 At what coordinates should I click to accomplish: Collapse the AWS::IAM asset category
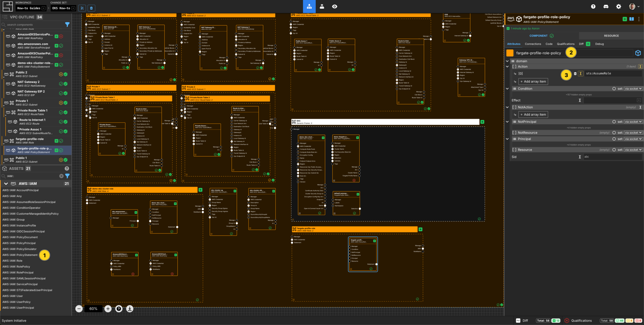[x=6, y=184]
